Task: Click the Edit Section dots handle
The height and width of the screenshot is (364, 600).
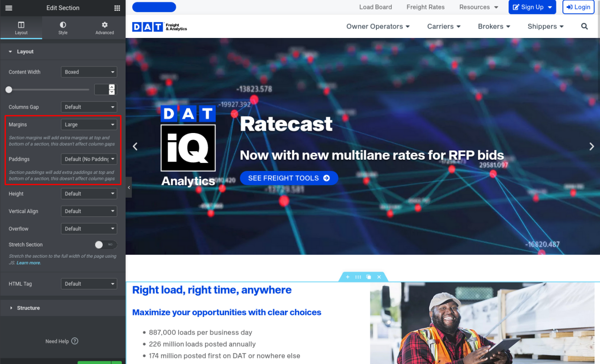Action: (358, 277)
